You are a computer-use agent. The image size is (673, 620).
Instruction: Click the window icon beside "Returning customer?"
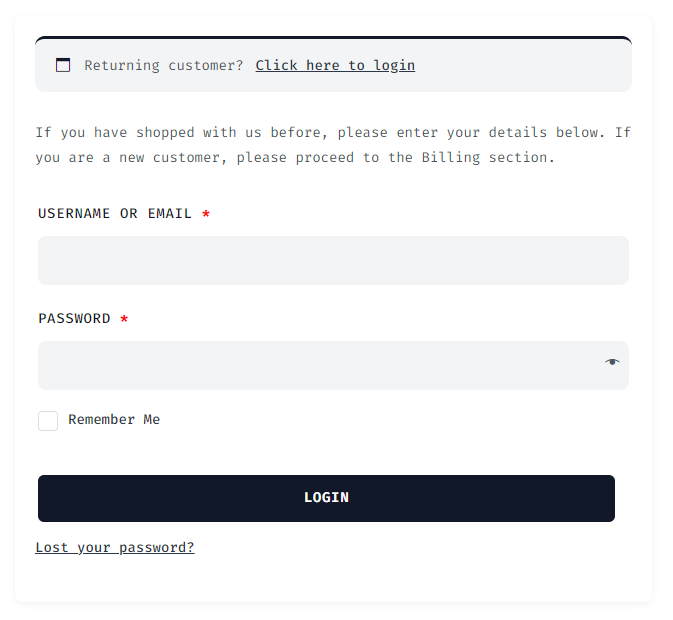click(x=63, y=66)
